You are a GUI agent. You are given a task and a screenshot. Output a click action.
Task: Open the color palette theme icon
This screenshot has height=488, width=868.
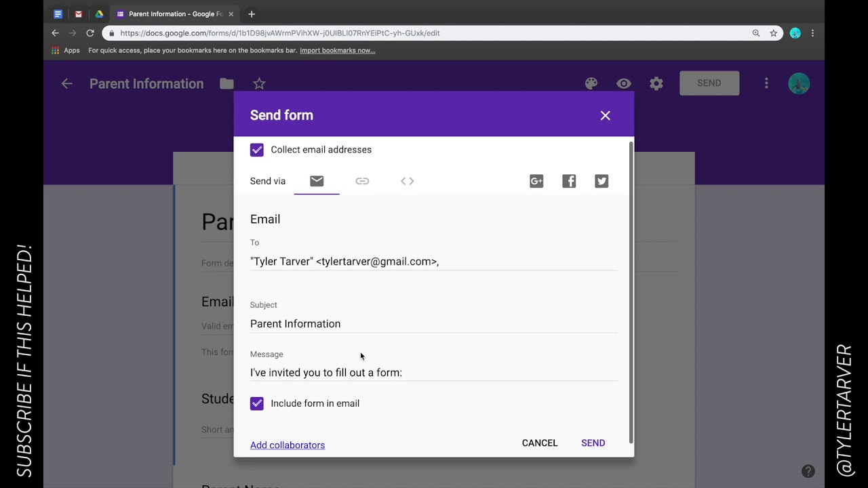click(591, 83)
